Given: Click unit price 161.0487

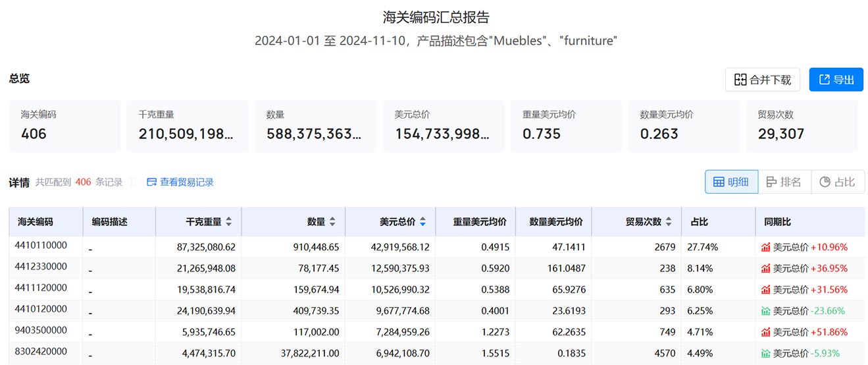Looking at the screenshot, I should click(565, 268).
